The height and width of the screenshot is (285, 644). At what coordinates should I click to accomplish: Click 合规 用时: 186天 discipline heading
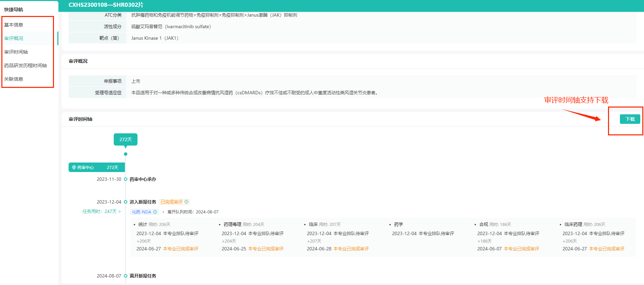click(495, 225)
